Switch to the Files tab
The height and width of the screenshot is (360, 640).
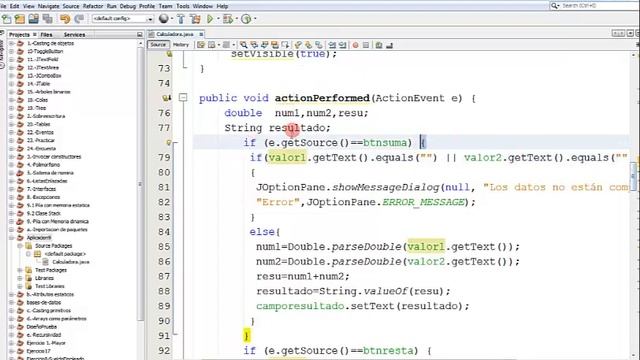click(x=46, y=35)
